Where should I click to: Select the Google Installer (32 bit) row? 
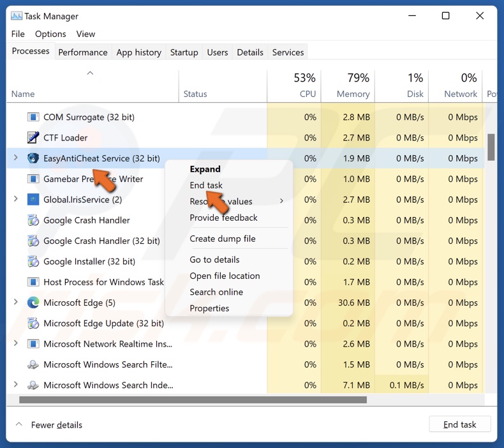(246, 262)
